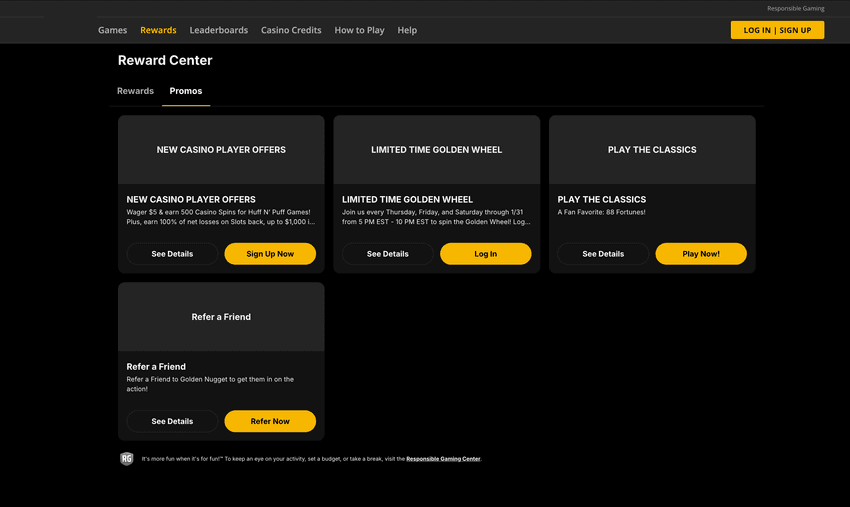The image size is (850, 507).
Task: Select the Promos tab
Action: click(186, 91)
